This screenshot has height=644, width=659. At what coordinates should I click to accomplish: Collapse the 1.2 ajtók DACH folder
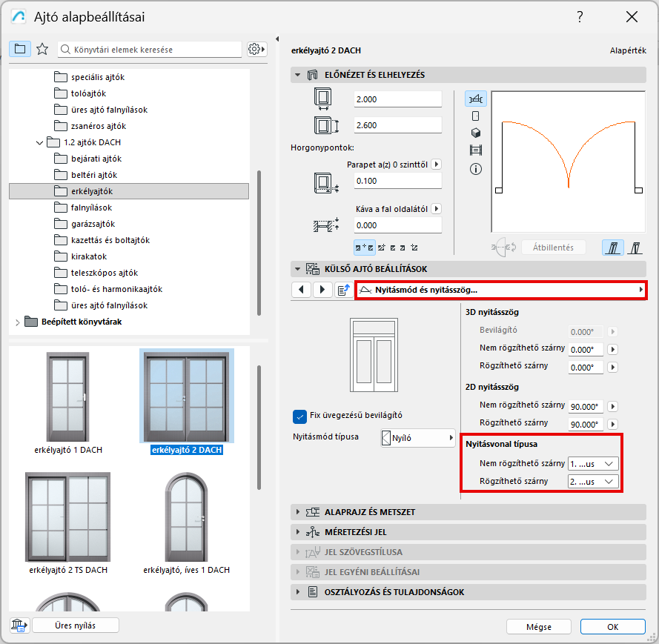(x=39, y=142)
